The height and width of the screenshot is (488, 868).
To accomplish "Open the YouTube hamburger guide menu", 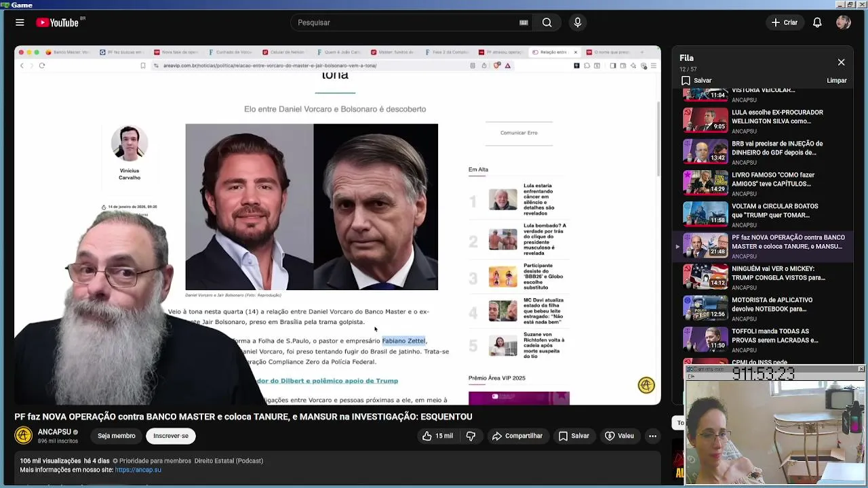I will [20, 22].
